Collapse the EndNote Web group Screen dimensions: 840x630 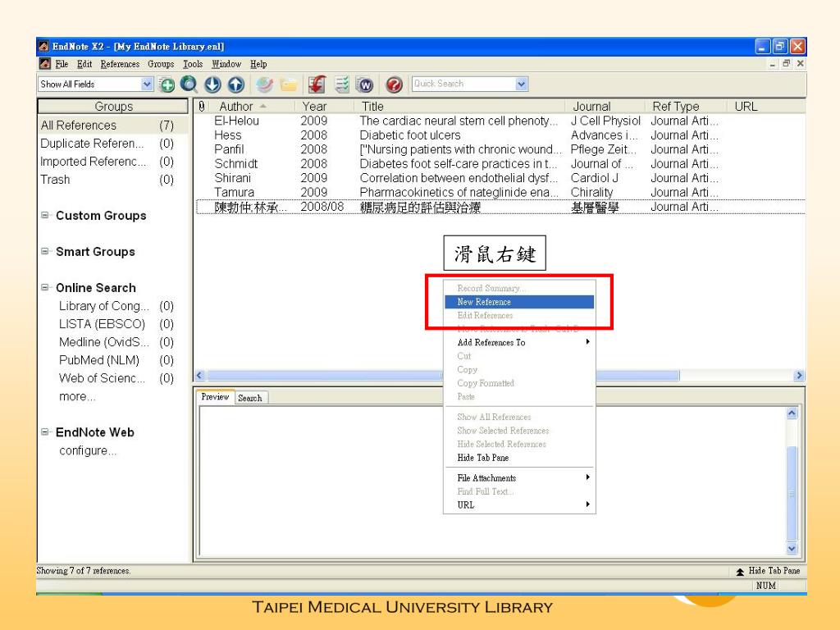[x=45, y=431]
